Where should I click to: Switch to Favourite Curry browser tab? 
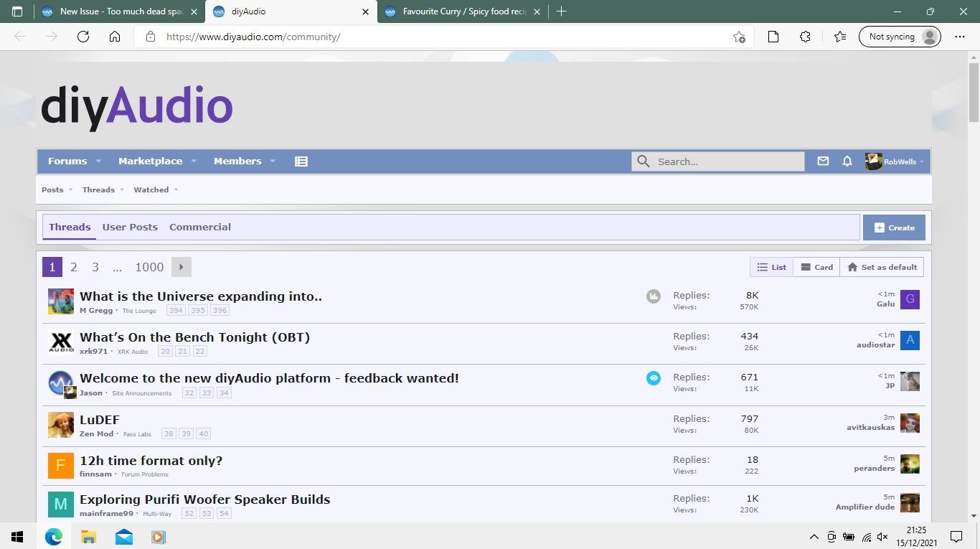click(464, 11)
